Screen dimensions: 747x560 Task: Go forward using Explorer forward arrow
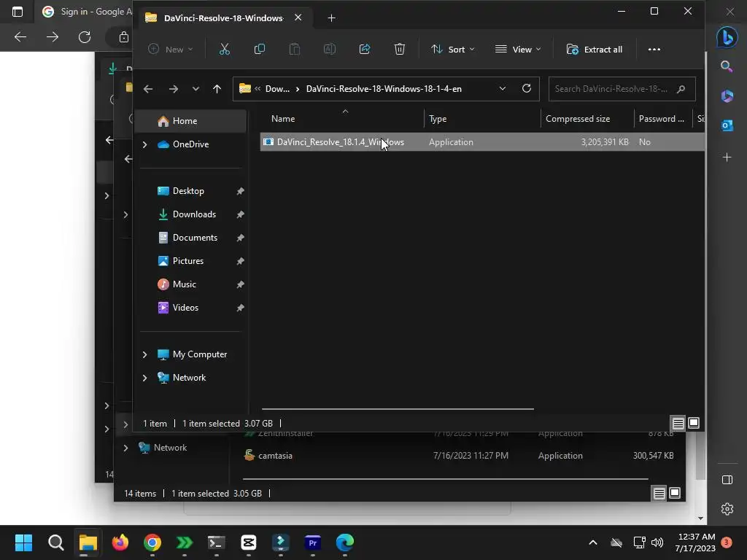coord(174,89)
